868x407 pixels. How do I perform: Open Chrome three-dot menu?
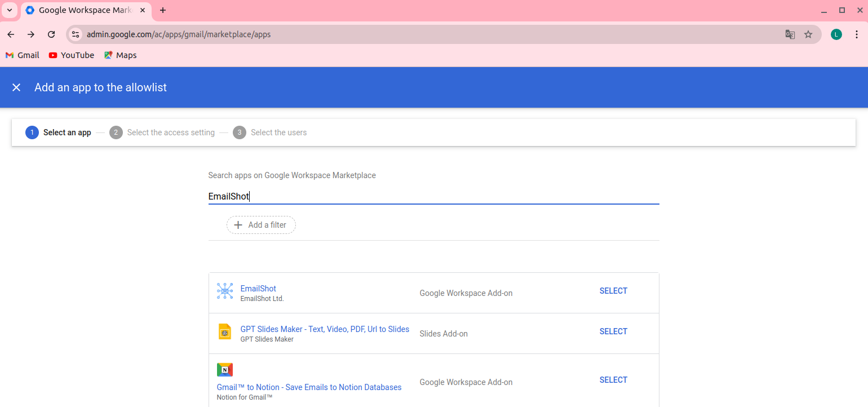click(857, 34)
